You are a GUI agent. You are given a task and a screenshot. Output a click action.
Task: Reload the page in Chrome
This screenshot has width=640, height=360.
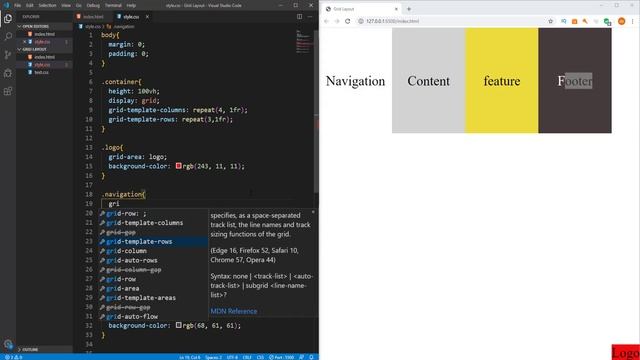click(x=347, y=21)
